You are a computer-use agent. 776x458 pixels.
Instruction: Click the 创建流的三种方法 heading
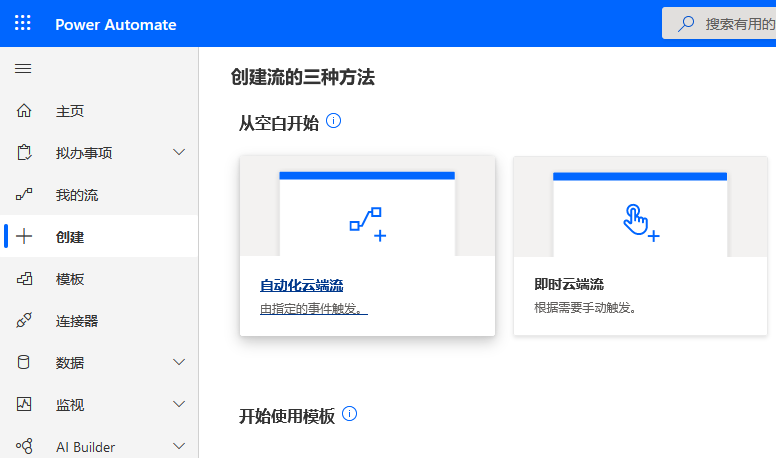tap(303, 77)
